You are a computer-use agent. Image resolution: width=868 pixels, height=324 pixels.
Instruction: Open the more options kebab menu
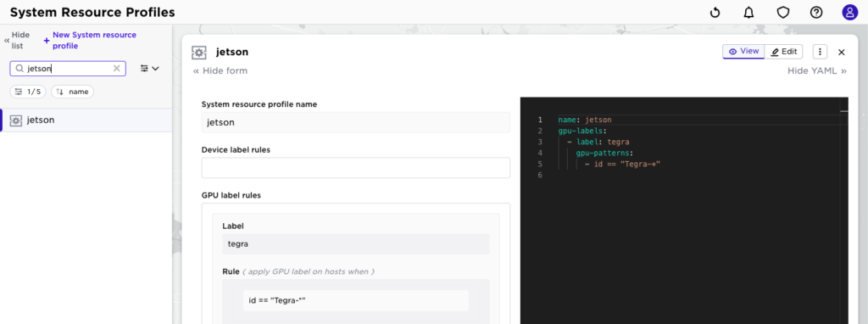(x=820, y=52)
